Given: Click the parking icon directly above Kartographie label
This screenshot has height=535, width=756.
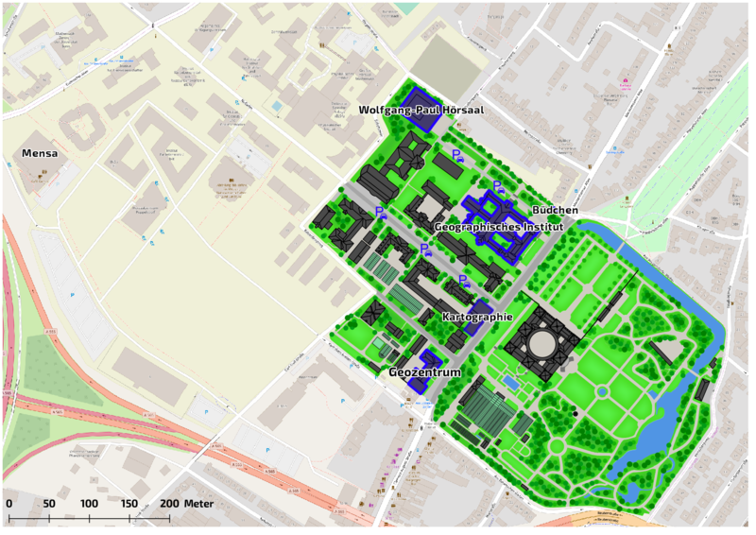Looking at the screenshot, I should [464, 282].
